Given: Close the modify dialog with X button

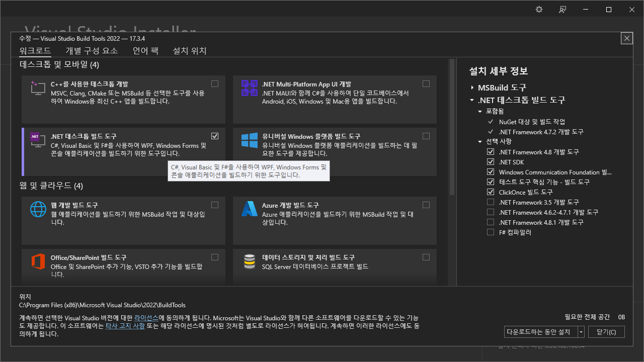Looking at the screenshot, I should [x=627, y=38].
